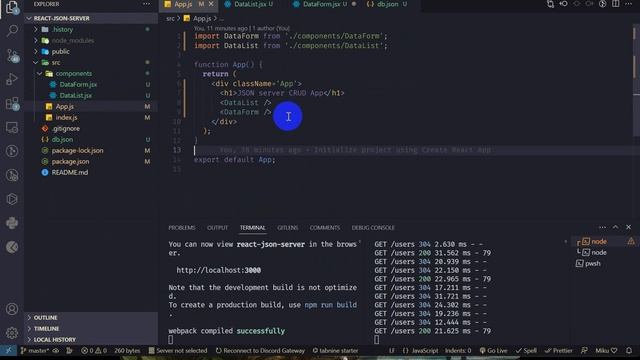Switch to the GITLENS panel tab

coord(287,227)
